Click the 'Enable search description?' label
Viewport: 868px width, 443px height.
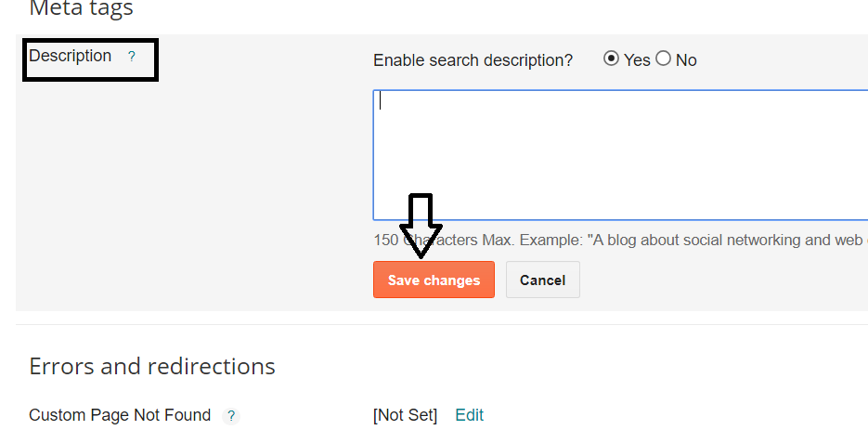[x=473, y=60]
